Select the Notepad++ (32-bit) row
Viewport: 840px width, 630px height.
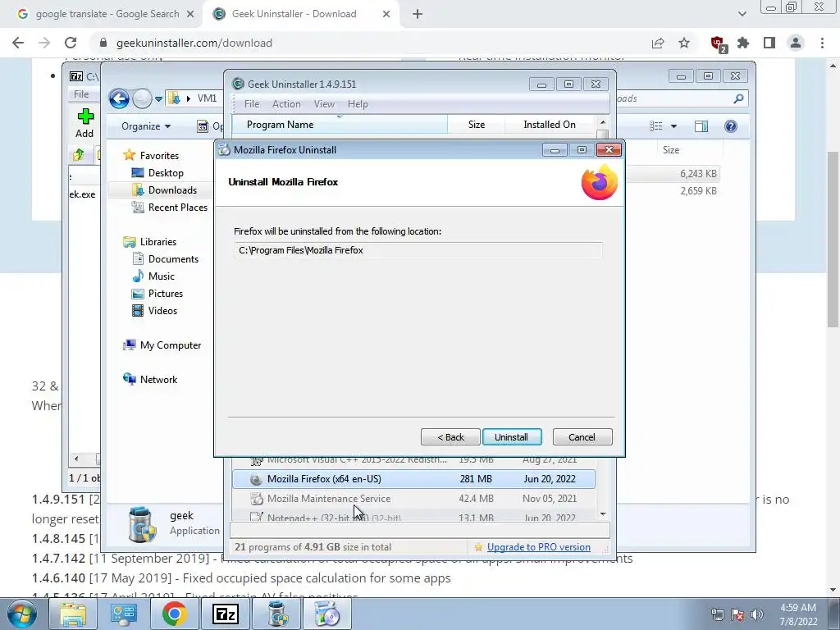413,517
